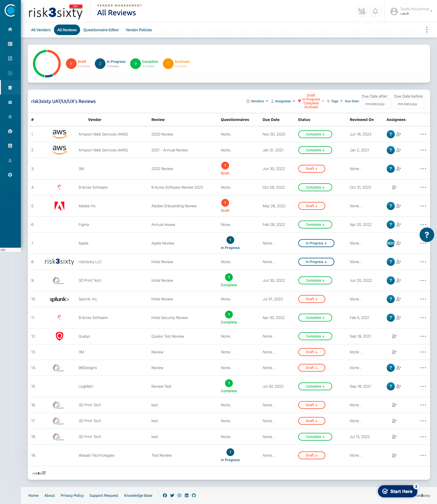Click the briefcase icon in sidebar
437x504 pixels.
click(x=10, y=102)
